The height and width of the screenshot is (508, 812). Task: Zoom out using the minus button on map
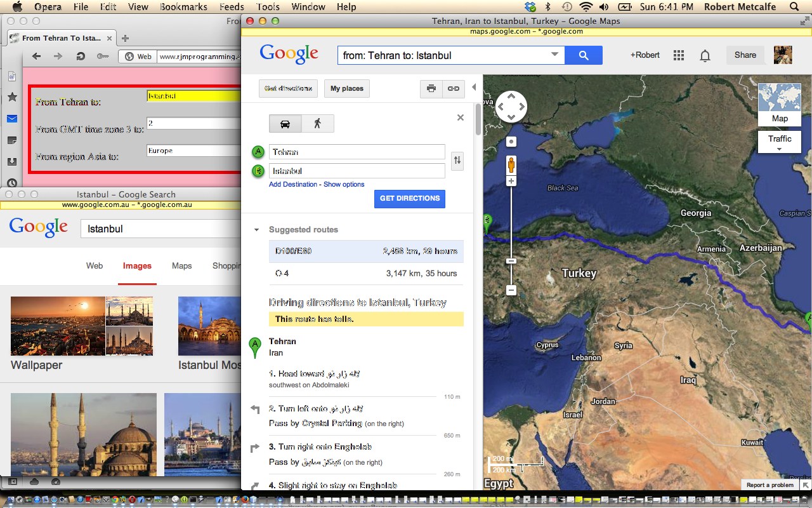(511, 291)
